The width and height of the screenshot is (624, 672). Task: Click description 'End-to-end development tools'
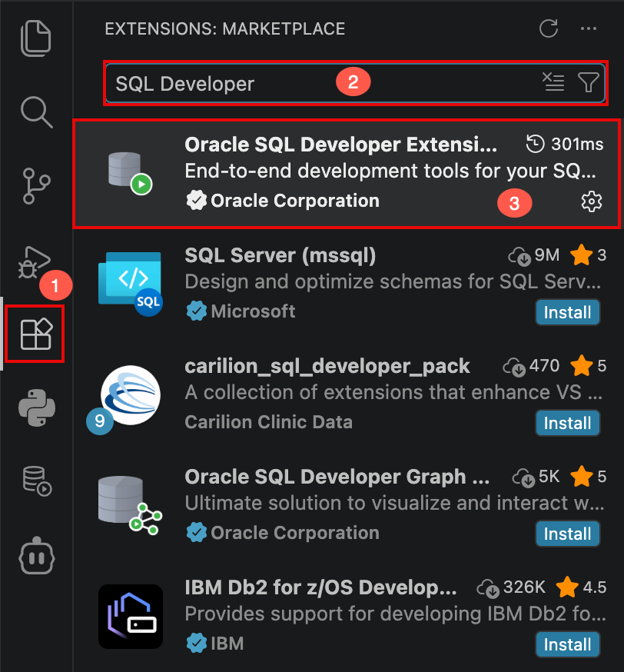390,171
